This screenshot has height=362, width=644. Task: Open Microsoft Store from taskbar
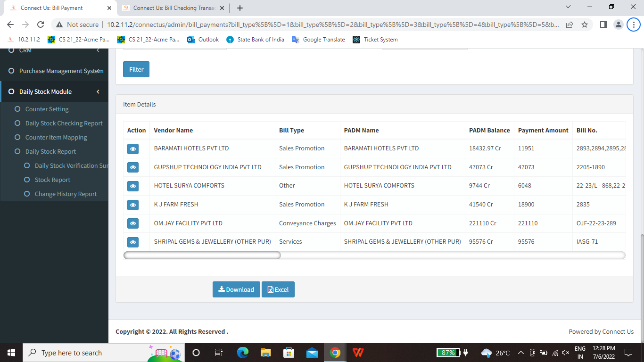(289, 353)
